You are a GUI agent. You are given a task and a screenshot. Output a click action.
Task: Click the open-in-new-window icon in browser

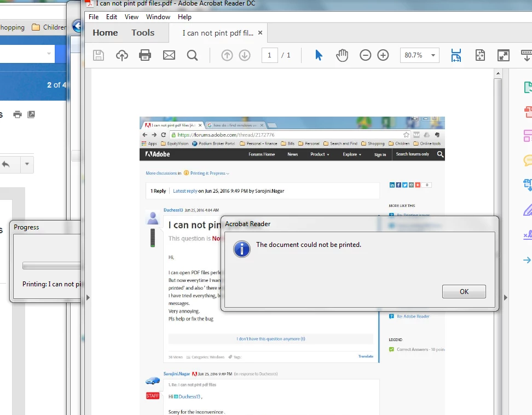pos(31,114)
